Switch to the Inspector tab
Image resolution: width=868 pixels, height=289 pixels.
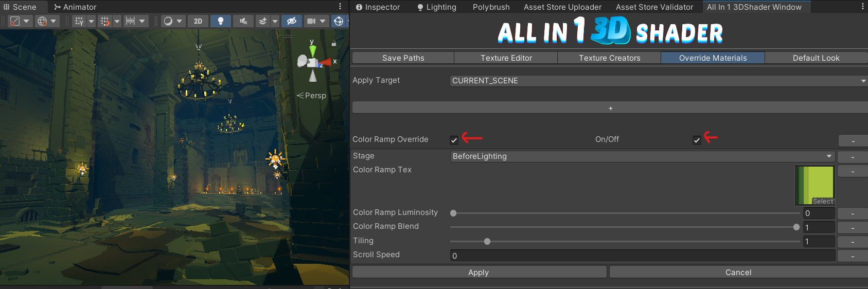(378, 7)
